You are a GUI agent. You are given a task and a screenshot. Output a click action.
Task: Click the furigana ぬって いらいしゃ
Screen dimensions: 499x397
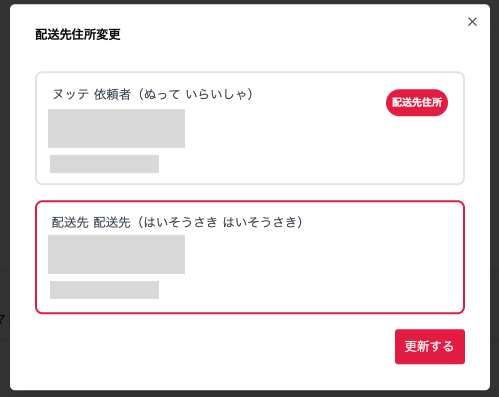click(x=195, y=94)
